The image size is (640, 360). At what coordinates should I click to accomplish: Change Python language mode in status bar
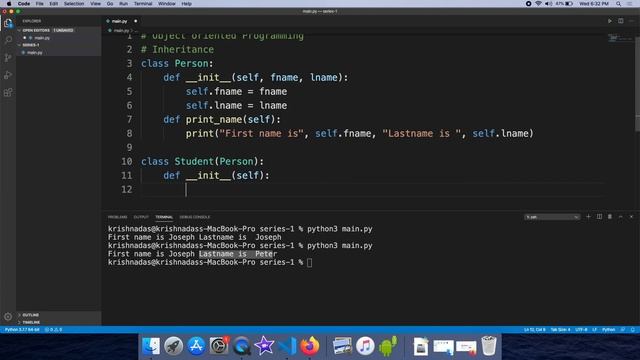point(609,329)
